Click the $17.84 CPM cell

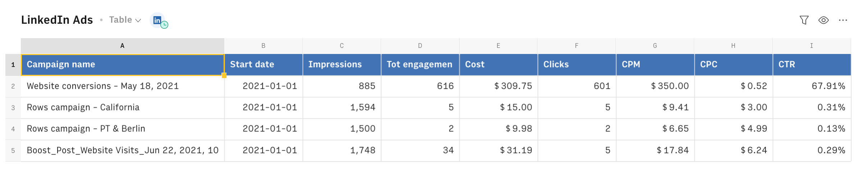point(655,150)
